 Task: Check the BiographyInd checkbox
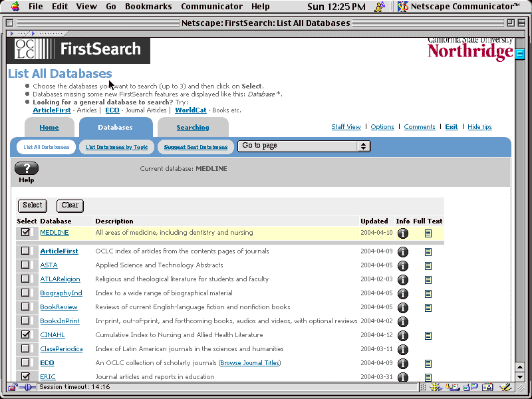25,293
